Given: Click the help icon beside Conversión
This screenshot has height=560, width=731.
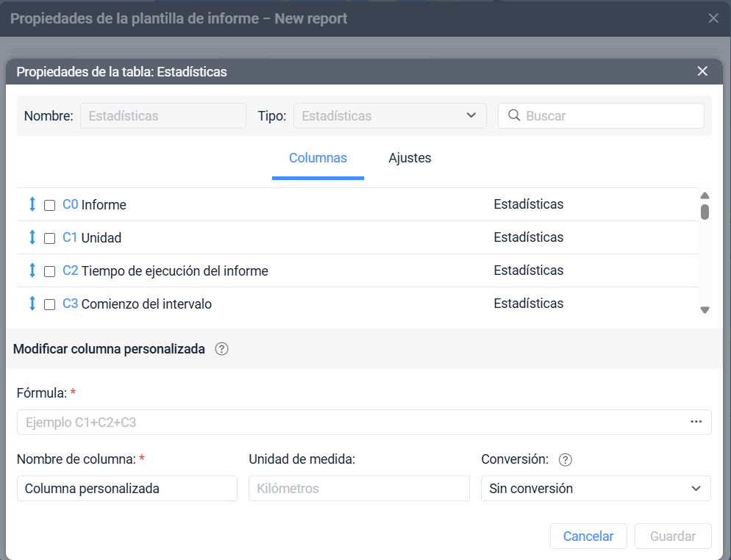Looking at the screenshot, I should pyautogui.click(x=565, y=460).
